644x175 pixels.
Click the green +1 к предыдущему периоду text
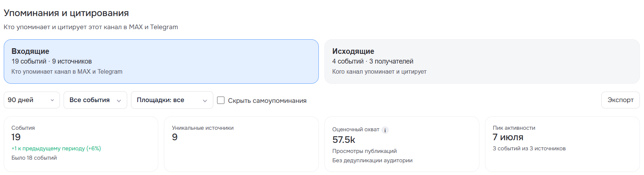click(x=56, y=148)
